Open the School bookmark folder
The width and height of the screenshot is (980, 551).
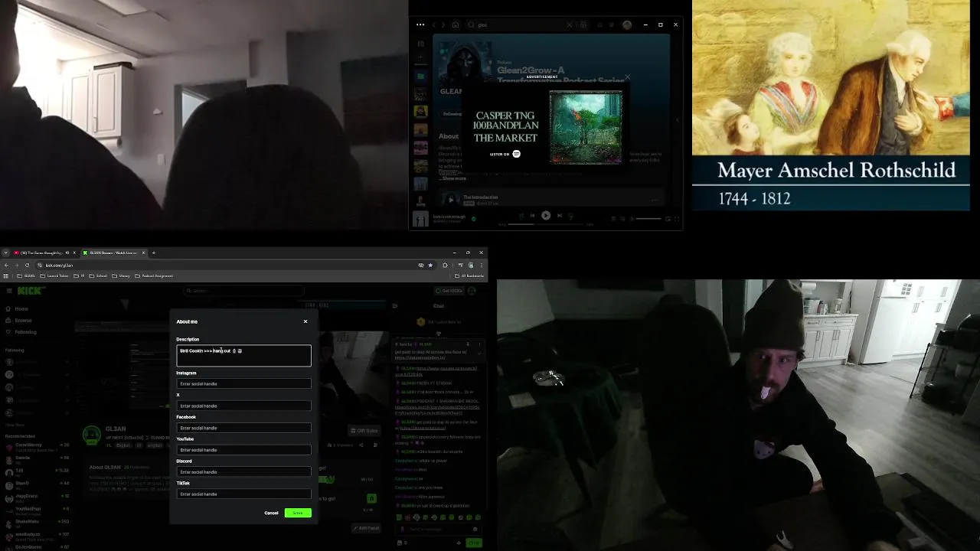point(97,275)
